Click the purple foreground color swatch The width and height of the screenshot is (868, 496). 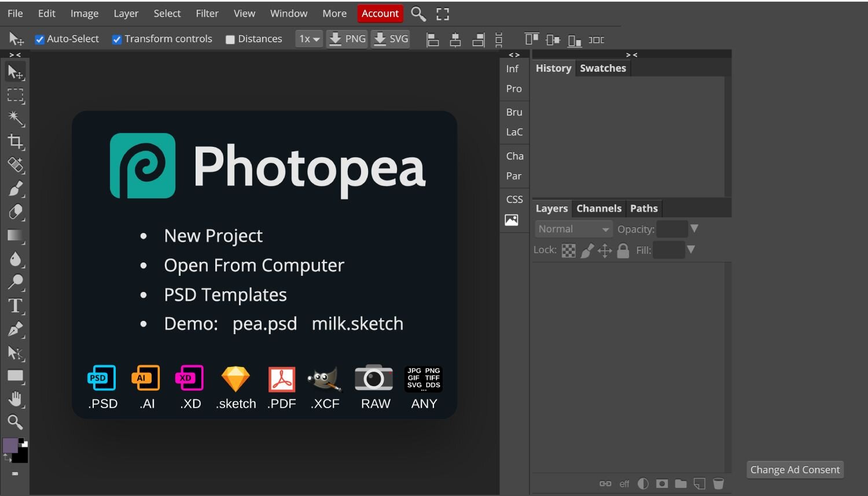(10, 445)
